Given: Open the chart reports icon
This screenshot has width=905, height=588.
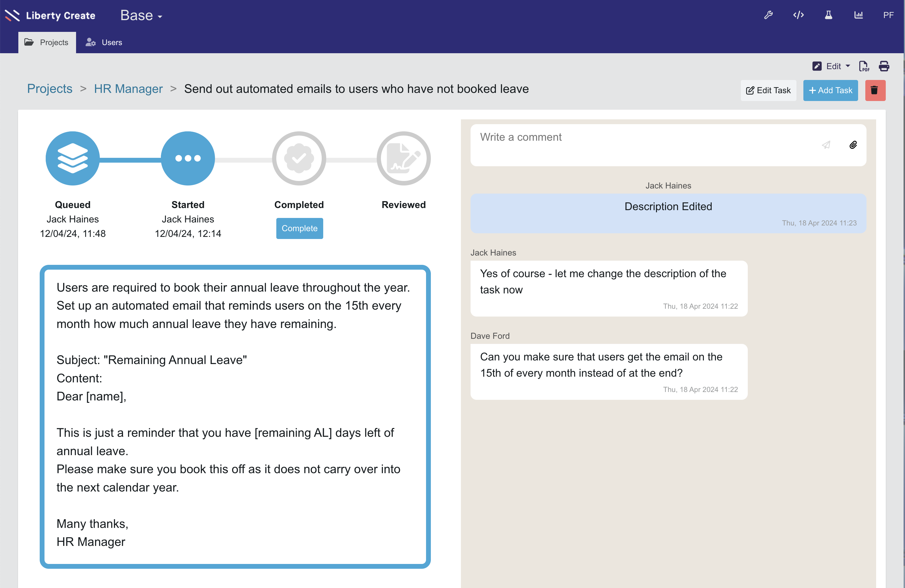Looking at the screenshot, I should 858,15.
